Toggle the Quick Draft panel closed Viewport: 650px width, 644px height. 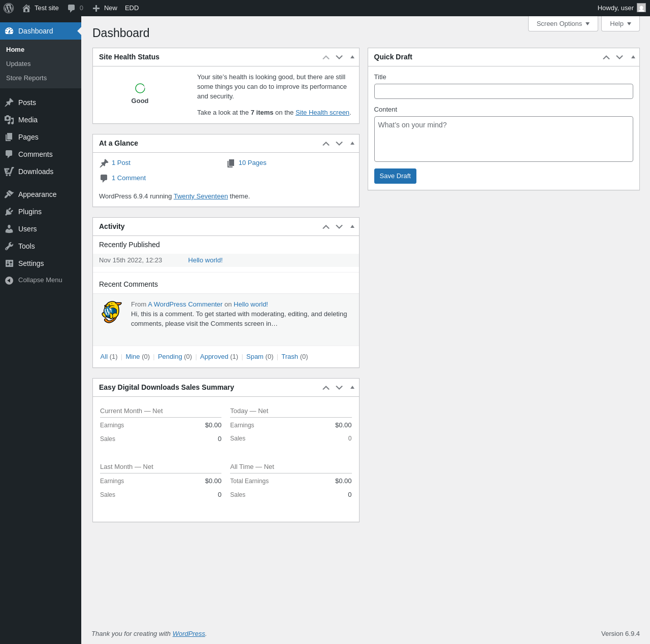633,57
